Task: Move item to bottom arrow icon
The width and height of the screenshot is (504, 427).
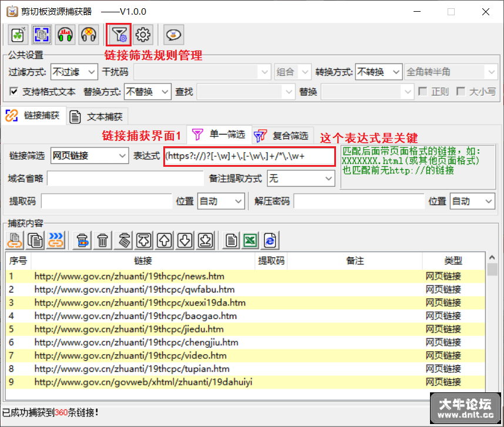Action: coord(206,240)
